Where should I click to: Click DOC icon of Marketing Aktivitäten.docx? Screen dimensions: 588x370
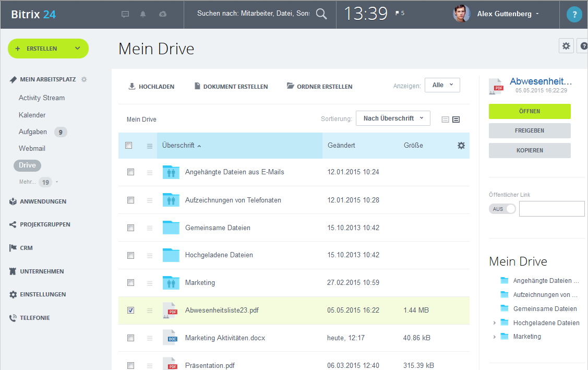coord(170,338)
